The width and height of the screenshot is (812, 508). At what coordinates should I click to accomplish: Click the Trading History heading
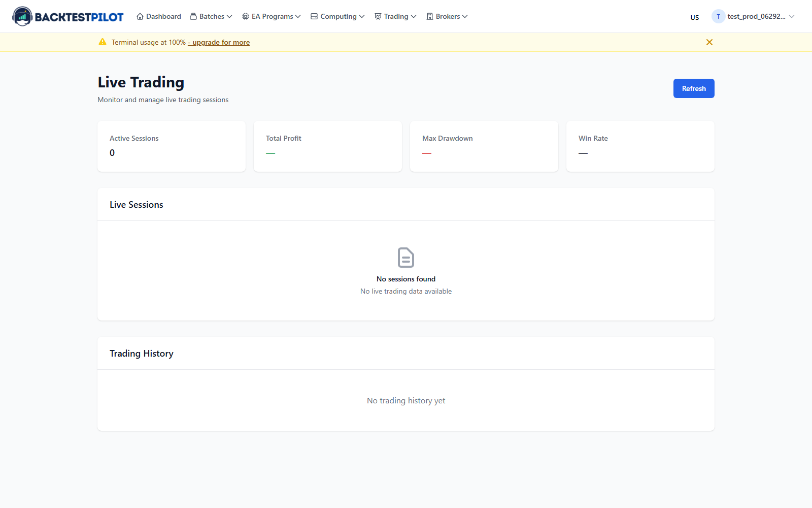142,354
